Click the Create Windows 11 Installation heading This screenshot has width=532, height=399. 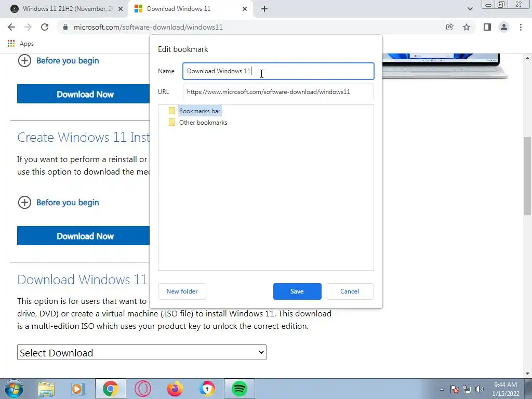[x=84, y=137]
